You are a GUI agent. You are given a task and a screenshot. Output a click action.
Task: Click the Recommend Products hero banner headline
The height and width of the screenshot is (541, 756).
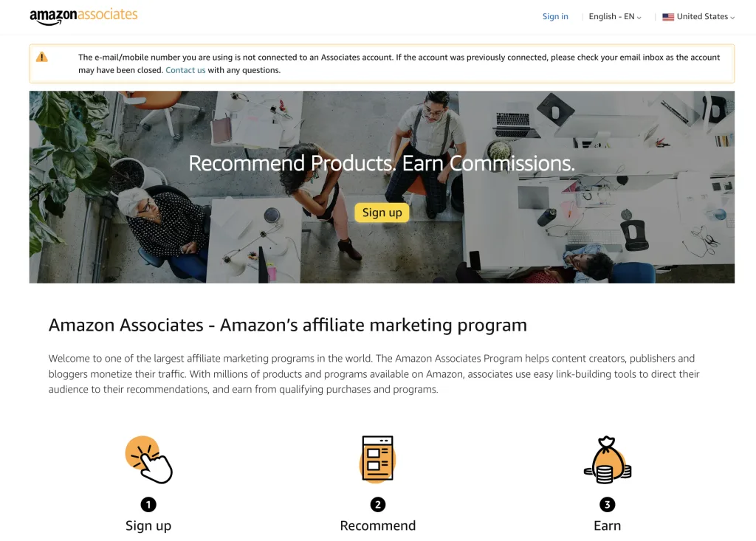[x=382, y=163]
